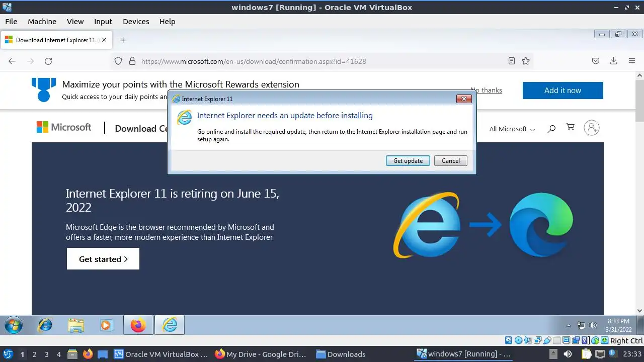The width and height of the screenshot is (644, 362).
Task: Switch to My Drive - Google Drive task
Action: click(261, 354)
